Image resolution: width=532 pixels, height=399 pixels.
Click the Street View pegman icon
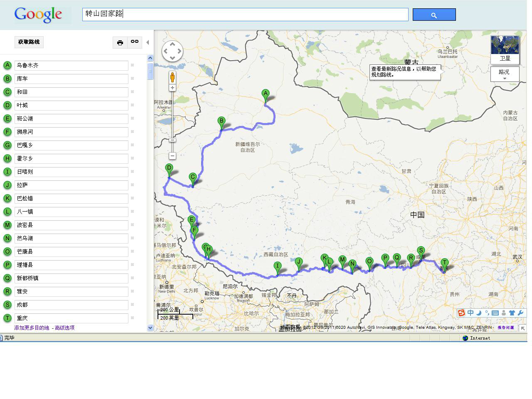click(x=172, y=77)
